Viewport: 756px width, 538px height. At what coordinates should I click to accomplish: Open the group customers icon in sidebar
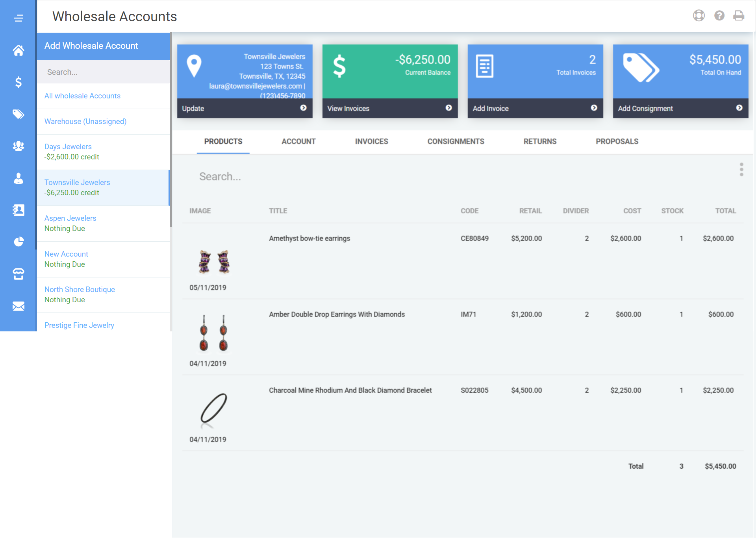coord(18,146)
